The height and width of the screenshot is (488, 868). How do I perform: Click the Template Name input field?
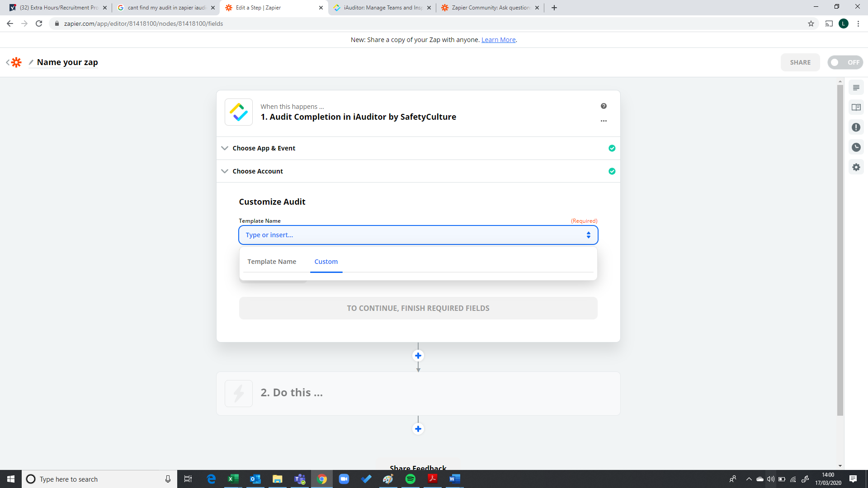[418, 235]
